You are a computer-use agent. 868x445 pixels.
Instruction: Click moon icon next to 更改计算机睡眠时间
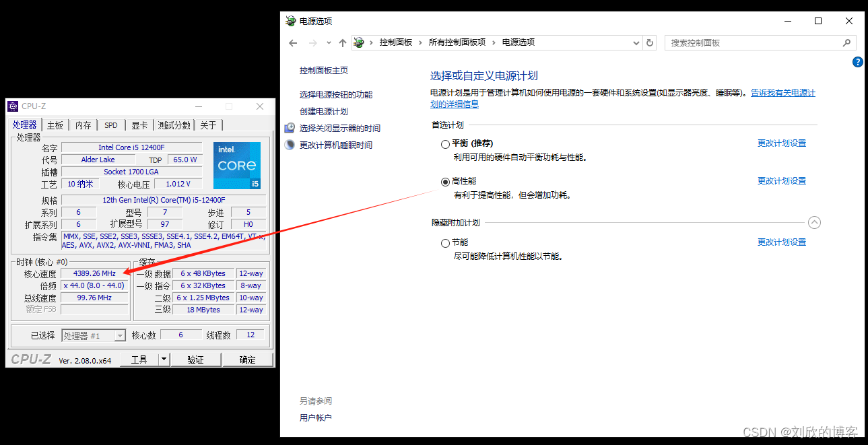[290, 145]
